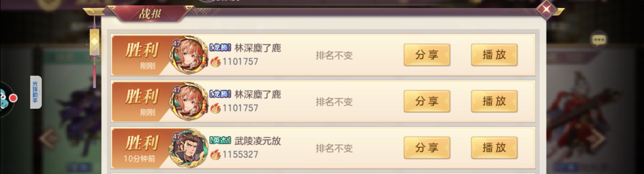Screen dimensions: 644x174
Task: Open the first red-haired player avatar
Action: pyautogui.click(x=189, y=55)
